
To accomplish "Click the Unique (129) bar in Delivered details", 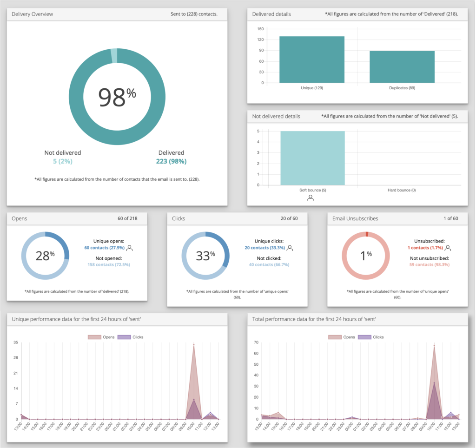I will tap(312, 59).
